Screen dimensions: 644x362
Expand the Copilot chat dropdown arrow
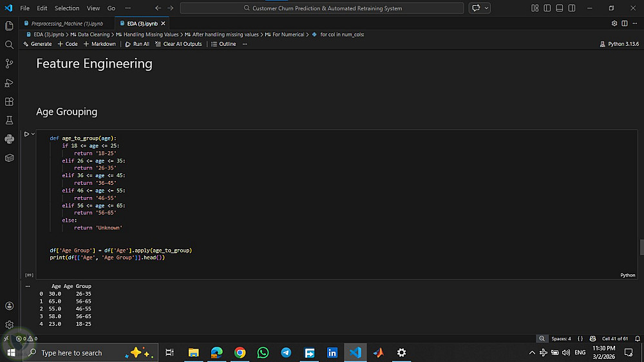click(486, 8)
